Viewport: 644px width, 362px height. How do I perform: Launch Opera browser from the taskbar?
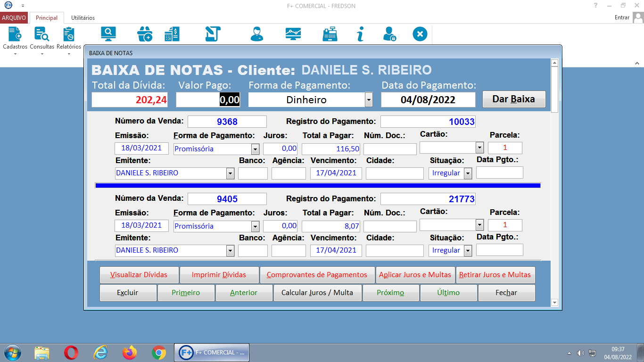(x=71, y=353)
